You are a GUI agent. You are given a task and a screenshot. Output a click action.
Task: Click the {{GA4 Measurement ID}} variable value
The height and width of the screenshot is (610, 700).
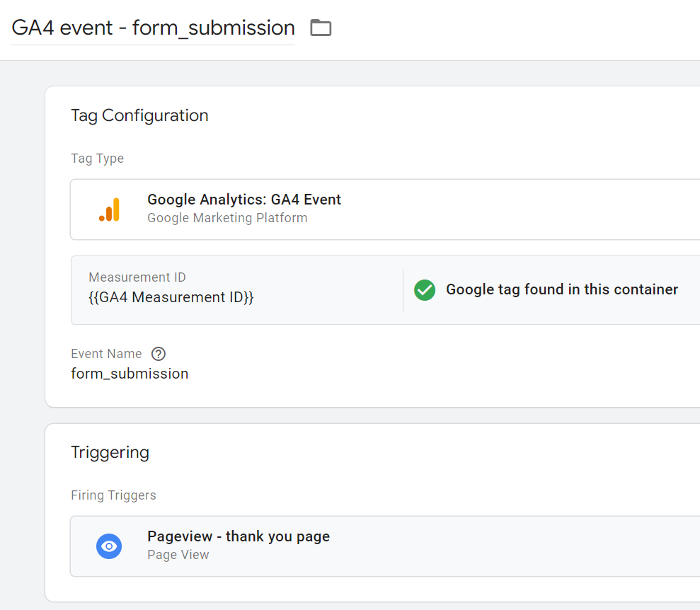[x=171, y=297]
